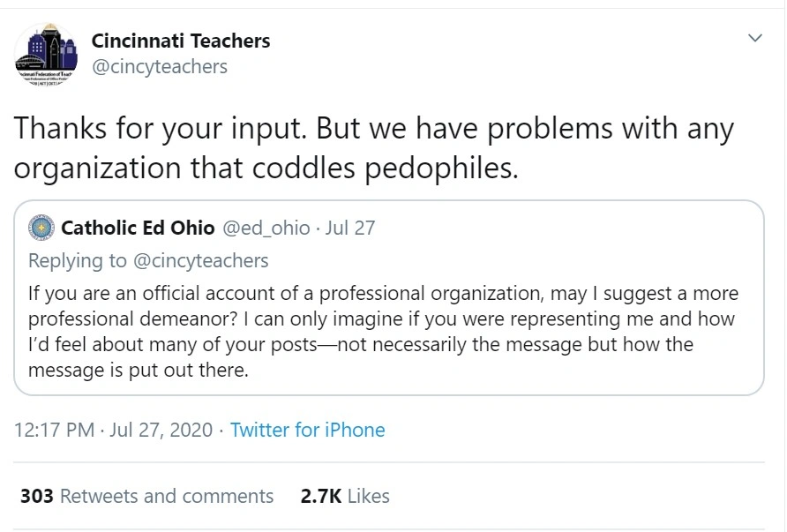Open the Cincinnati Teachers display name link
The height and width of the screenshot is (532, 787).
click(181, 41)
